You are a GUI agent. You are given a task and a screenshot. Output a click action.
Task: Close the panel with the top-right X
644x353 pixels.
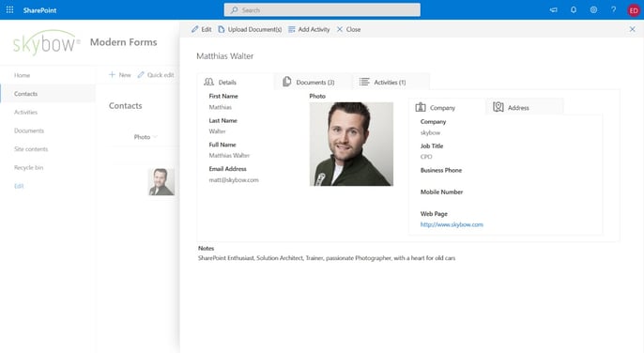pos(633,29)
